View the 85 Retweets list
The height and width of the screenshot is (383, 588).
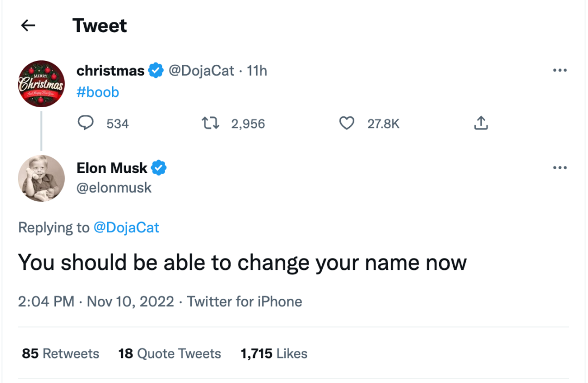(60, 354)
